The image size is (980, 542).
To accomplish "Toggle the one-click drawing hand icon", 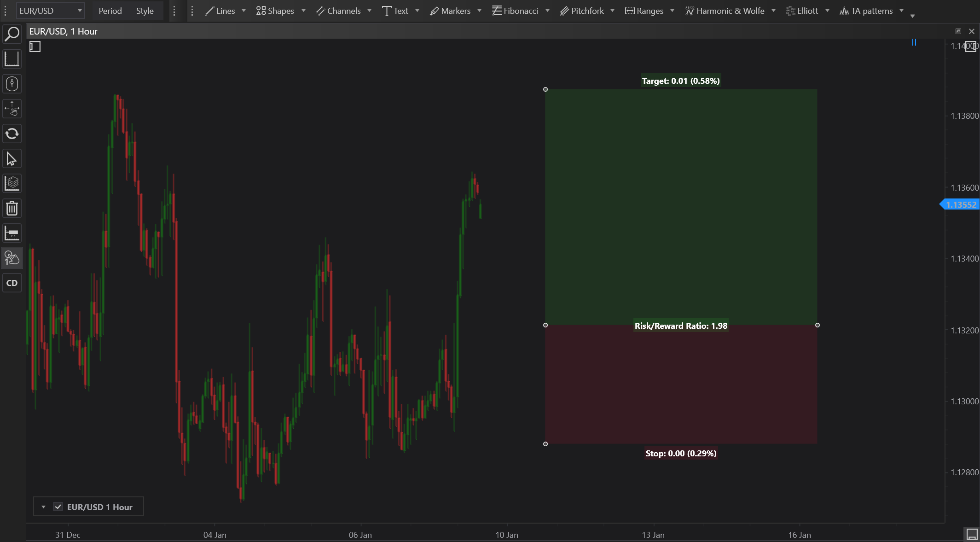I will [12, 258].
